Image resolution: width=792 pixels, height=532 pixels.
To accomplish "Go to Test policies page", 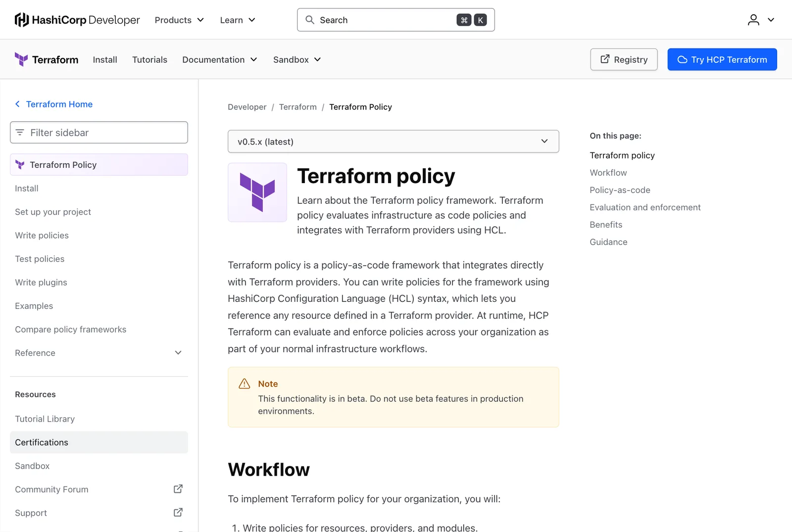I will (99, 259).
